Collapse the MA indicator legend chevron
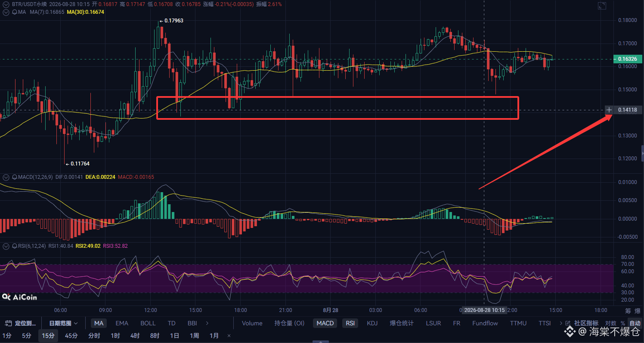 [6, 12]
